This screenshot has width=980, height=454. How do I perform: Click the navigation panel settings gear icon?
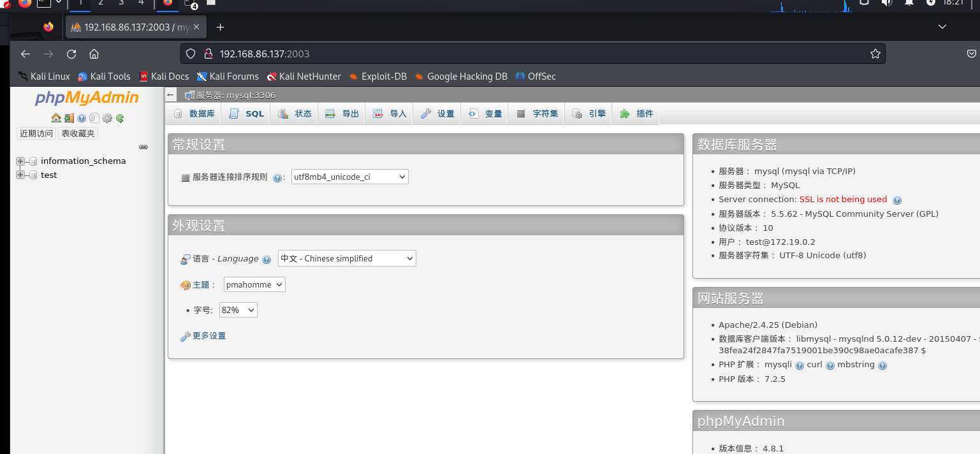point(107,118)
